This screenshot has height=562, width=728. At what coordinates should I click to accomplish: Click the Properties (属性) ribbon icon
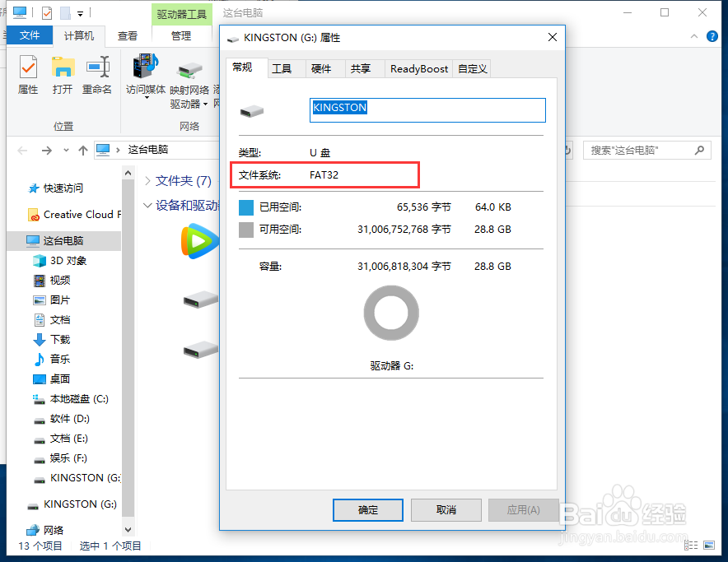(28, 74)
